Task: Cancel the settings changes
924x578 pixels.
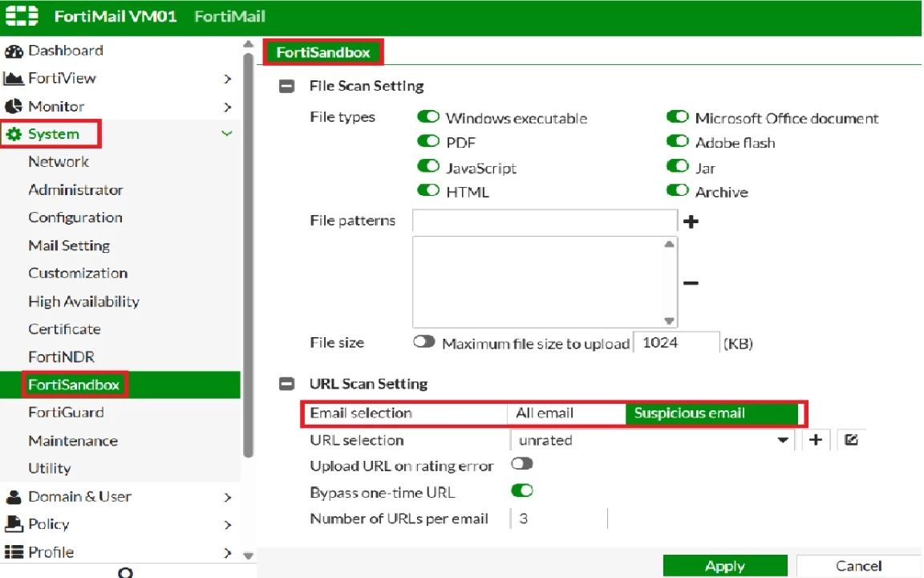Action: coord(858,566)
